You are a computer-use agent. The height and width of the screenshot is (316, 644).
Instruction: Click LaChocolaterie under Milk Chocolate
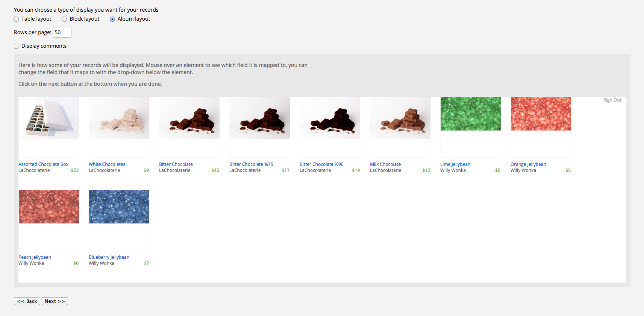pos(386,170)
